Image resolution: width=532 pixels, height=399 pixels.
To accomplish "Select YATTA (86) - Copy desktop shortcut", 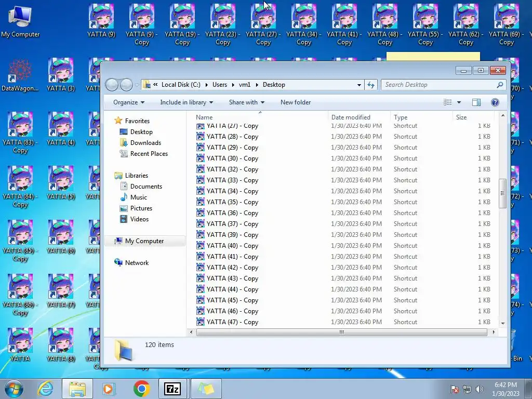I will [x=20, y=295].
